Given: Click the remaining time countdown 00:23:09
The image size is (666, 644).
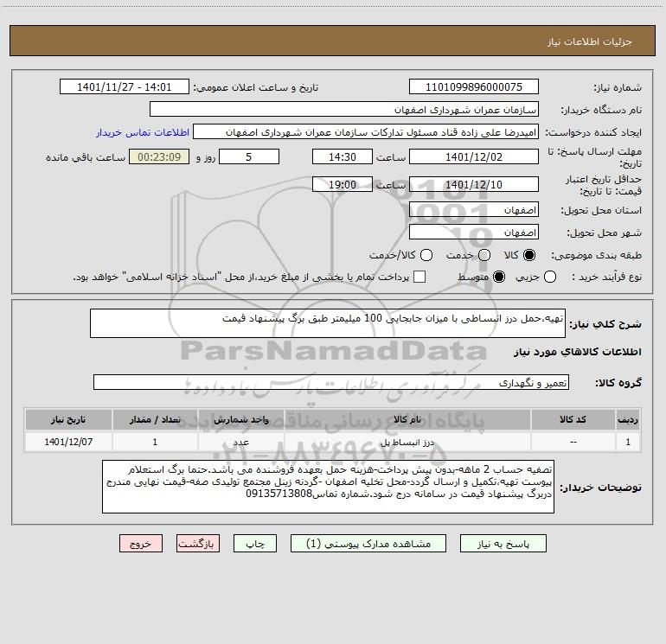Looking at the screenshot, I should [159, 156].
